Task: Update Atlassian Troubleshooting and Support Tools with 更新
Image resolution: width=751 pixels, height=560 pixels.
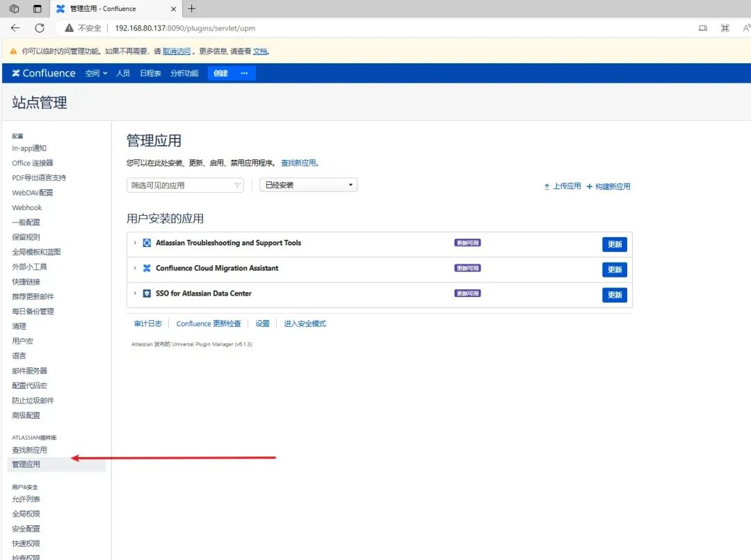Action: tap(615, 244)
